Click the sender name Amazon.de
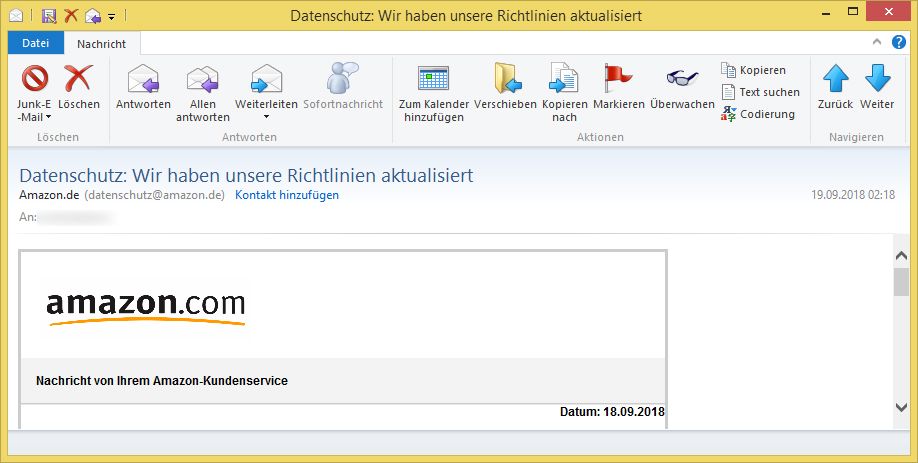918x463 pixels. pyautogui.click(x=49, y=195)
